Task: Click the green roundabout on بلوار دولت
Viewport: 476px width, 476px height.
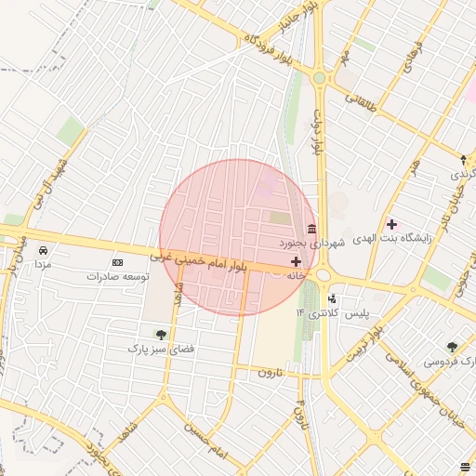Action: tap(319, 78)
